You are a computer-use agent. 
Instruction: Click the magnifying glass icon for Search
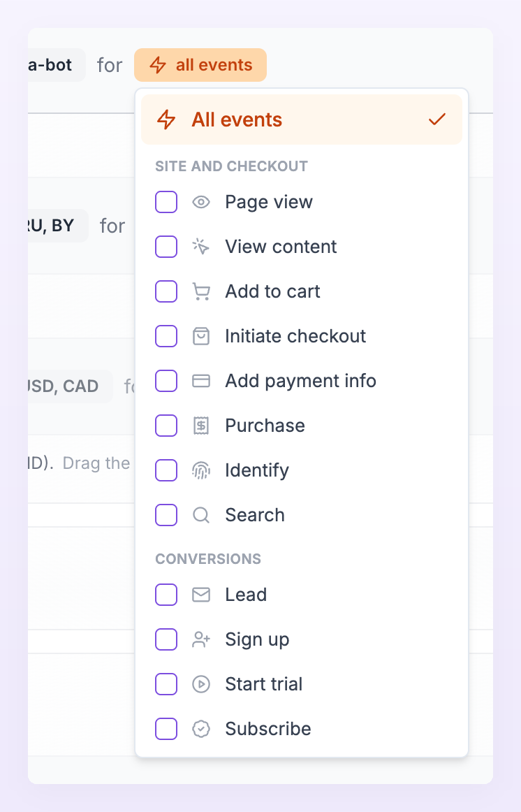pos(200,515)
